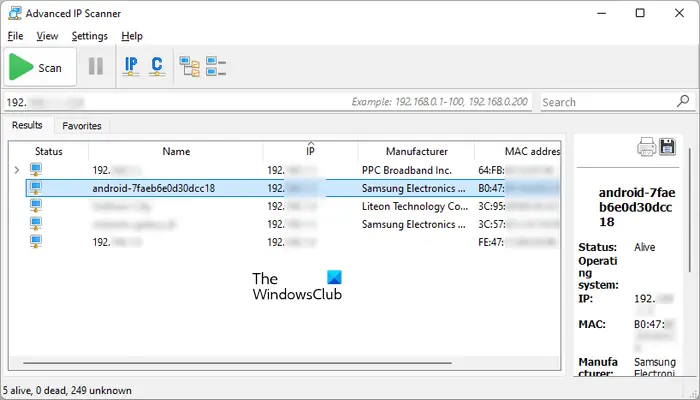Click the B0:47 MAC cell in the table

[518, 188]
